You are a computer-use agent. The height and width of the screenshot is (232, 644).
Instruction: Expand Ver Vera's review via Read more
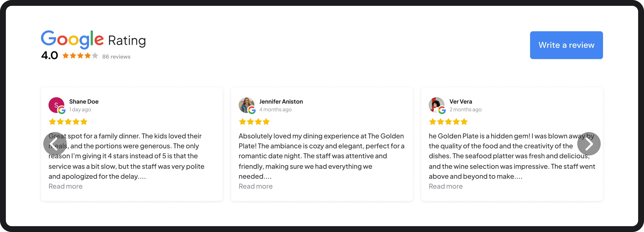446,186
